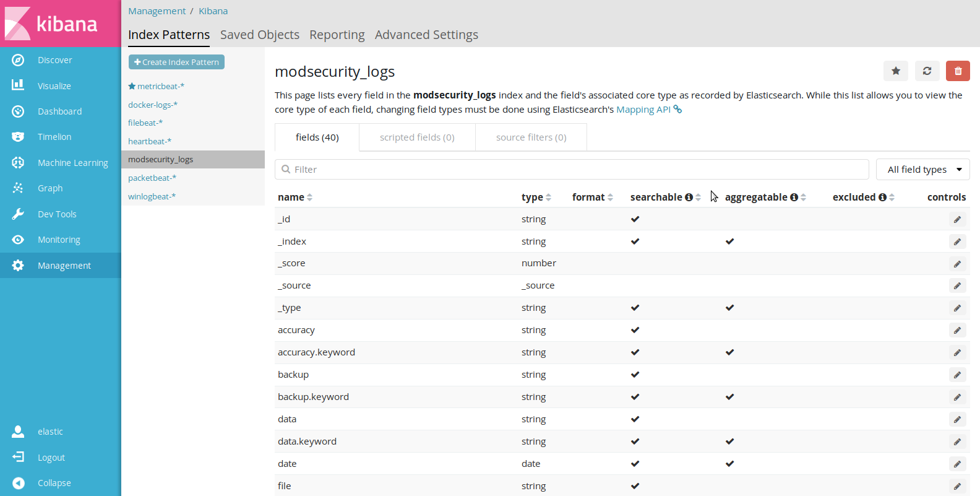Click Create Index Pattern button

click(176, 62)
